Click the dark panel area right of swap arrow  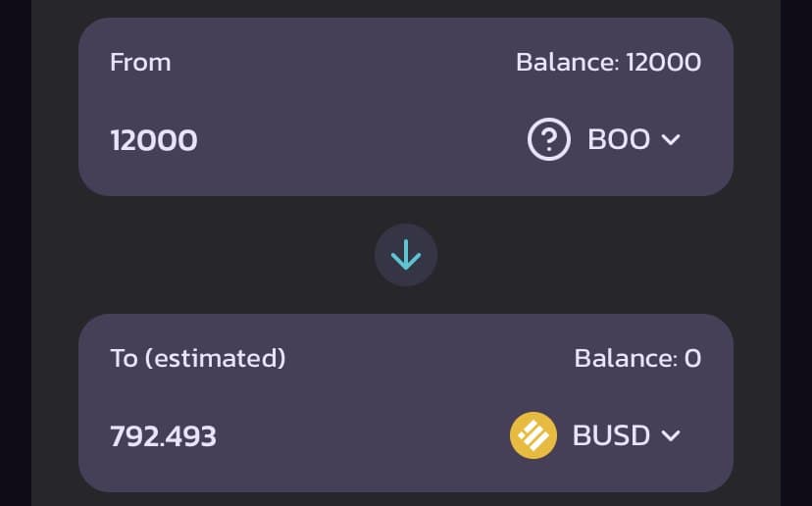click(588, 255)
